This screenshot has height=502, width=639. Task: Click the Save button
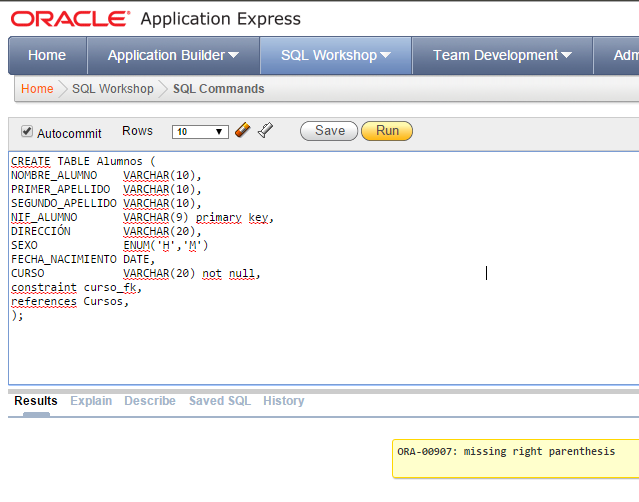pyautogui.click(x=329, y=131)
